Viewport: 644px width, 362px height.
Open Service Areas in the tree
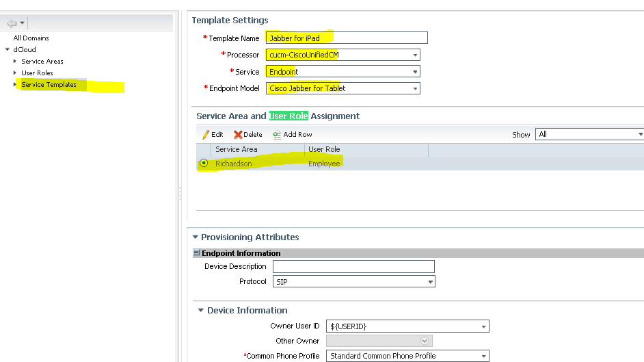pyautogui.click(x=42, y=61)
